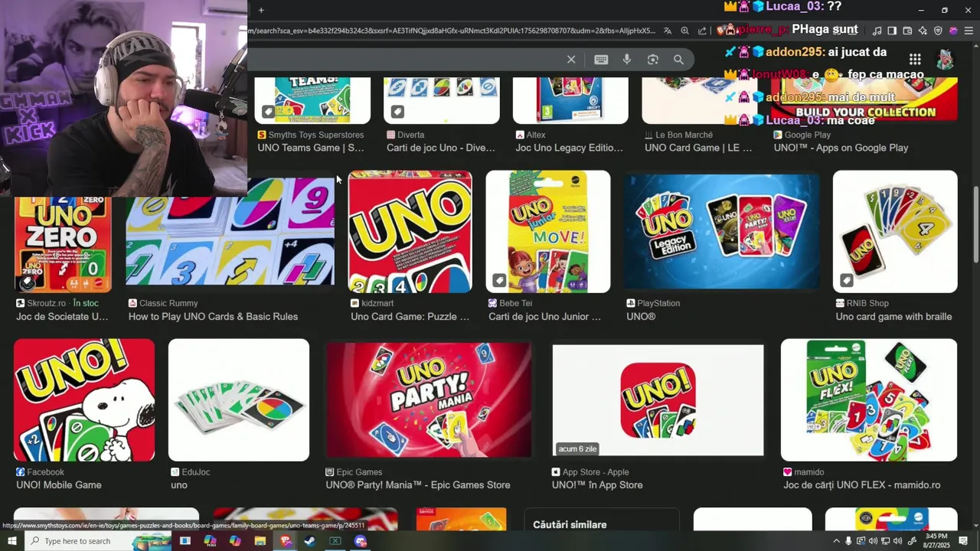Open the PlayStation 'UNO®' result link
This screenshot has width=980, height=551.
click(x=641, y=316)
